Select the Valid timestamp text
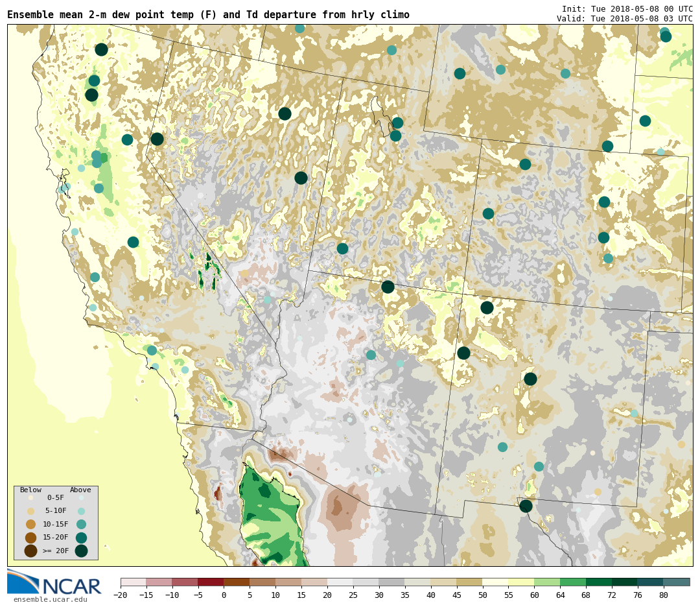Screen dimensions: 700x607 [x=624, y=19]
